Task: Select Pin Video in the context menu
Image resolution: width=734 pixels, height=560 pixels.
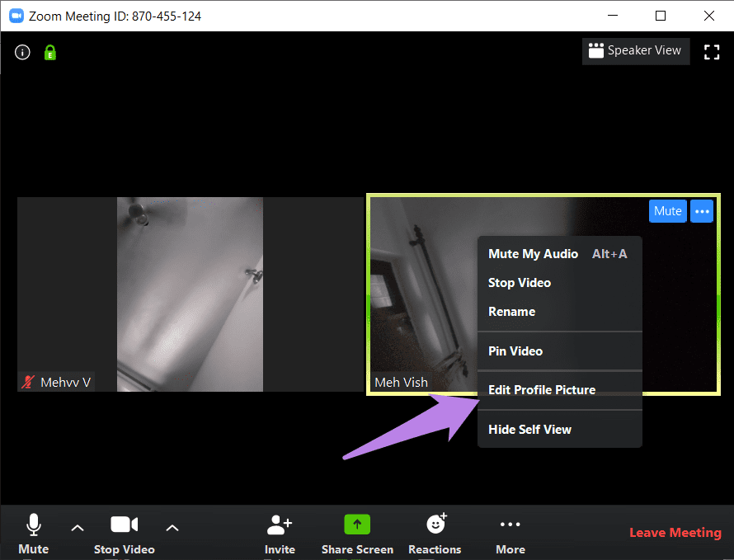Action: click(x=515, y=351)
